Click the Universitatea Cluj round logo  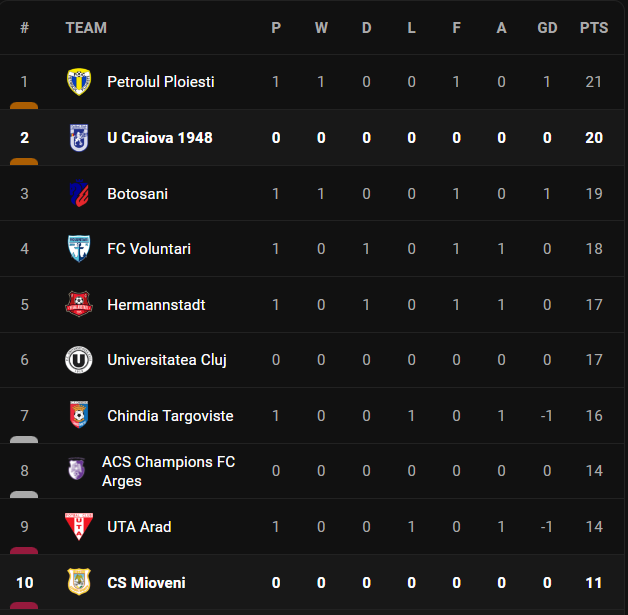coord(79,360)
